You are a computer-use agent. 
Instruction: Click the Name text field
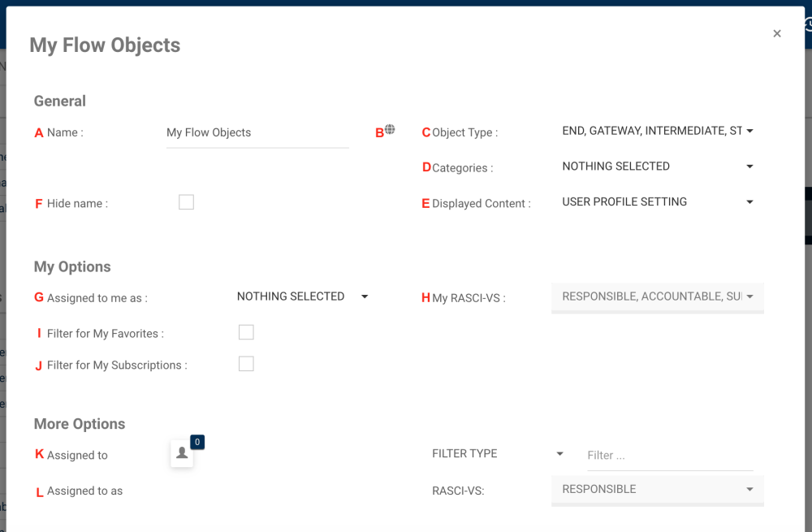257,133
